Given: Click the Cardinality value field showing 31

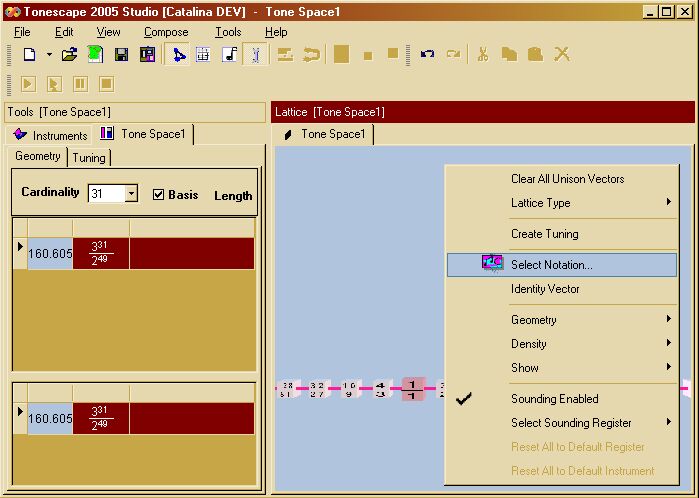Looking at the screenshot, I should (107, 193).
